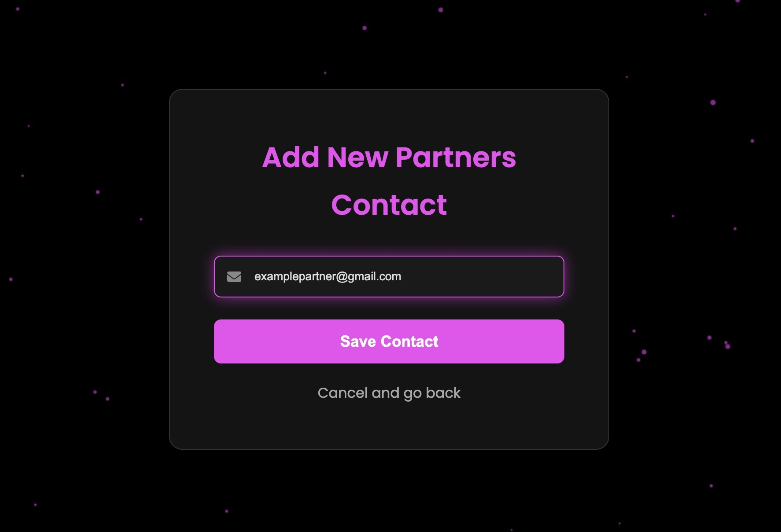Click the word New in the heading
The height and width of the screenshot is (532, 781).
click(357, 157)
